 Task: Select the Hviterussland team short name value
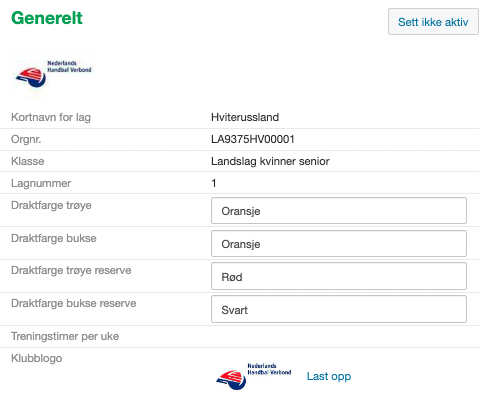point(245,117)
